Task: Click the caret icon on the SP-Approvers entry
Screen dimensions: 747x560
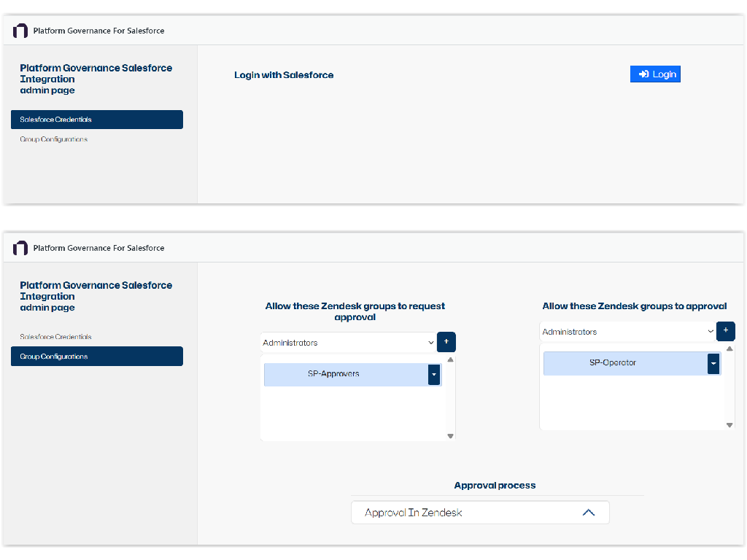Action: pyautogui.click(x=434, y=375)
